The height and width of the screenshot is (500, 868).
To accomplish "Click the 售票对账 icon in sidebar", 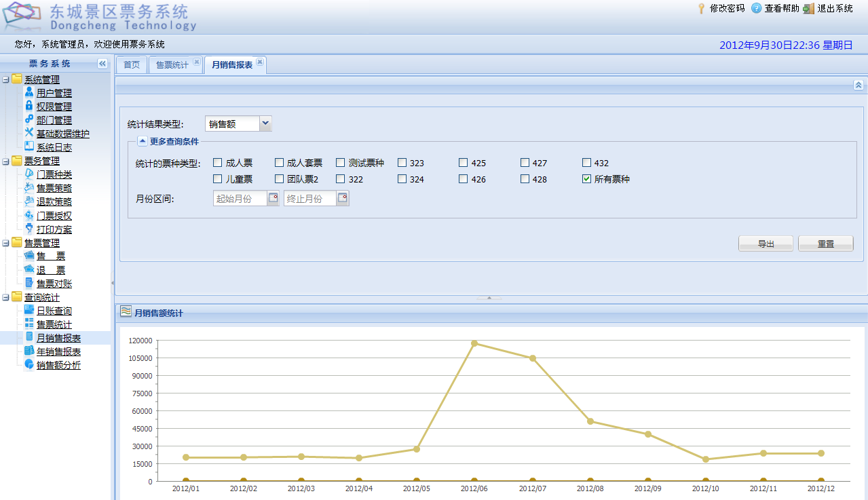I will pos(29,283).
